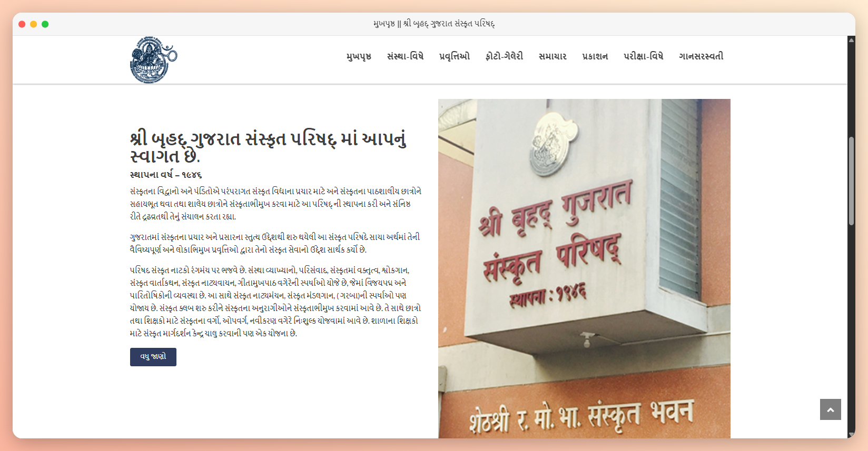Click the scroll-to-top arrow button
Viewport: 868px width, 451px height.
[x=831, y=409]
